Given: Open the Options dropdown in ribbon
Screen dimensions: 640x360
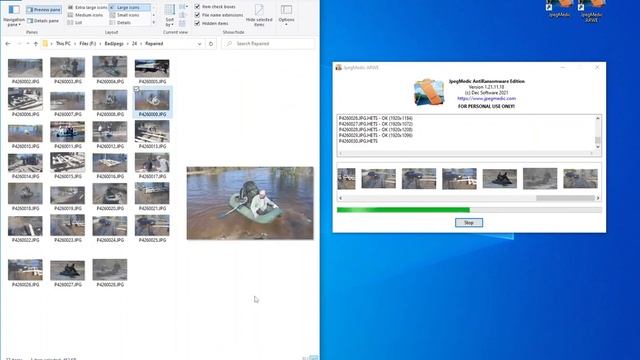Looking at the screenshot, I should (x=286, y=15).
